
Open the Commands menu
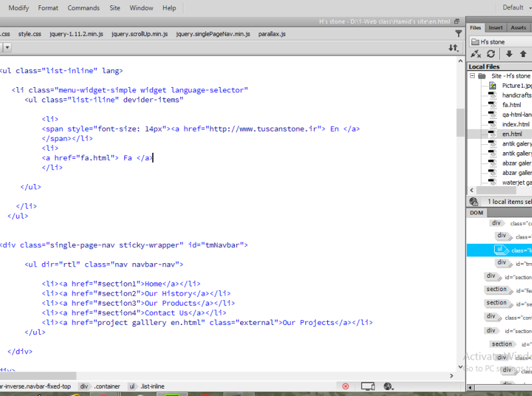(x=84, y=8)
